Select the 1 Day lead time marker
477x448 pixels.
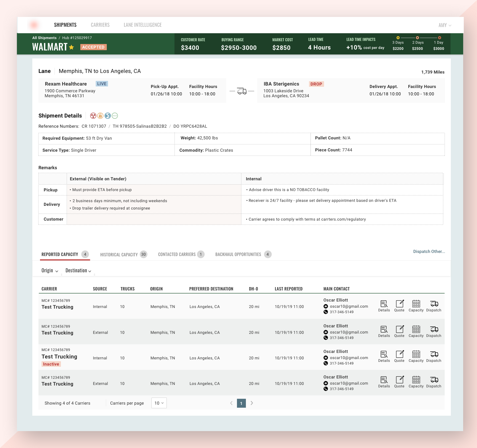point(438,38)
